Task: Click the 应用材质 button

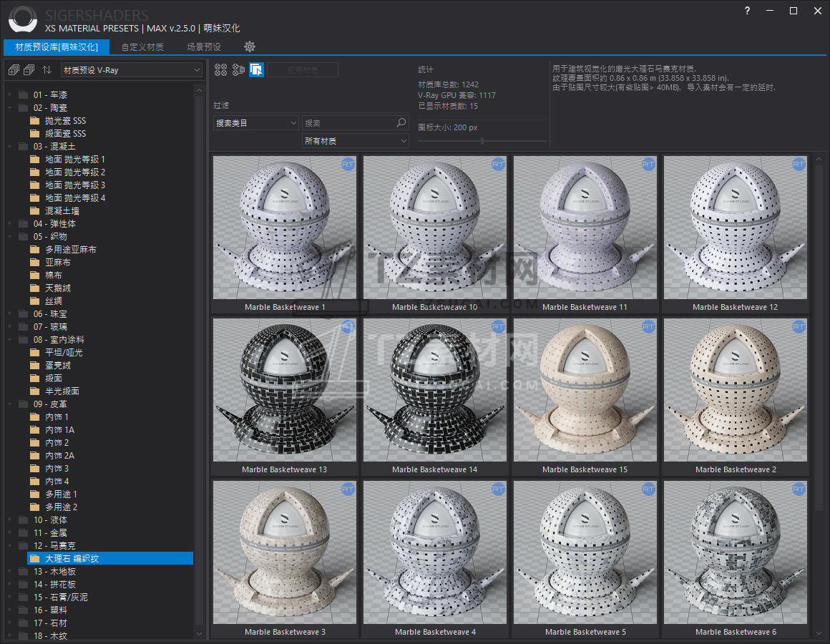Action: point(303,70)
